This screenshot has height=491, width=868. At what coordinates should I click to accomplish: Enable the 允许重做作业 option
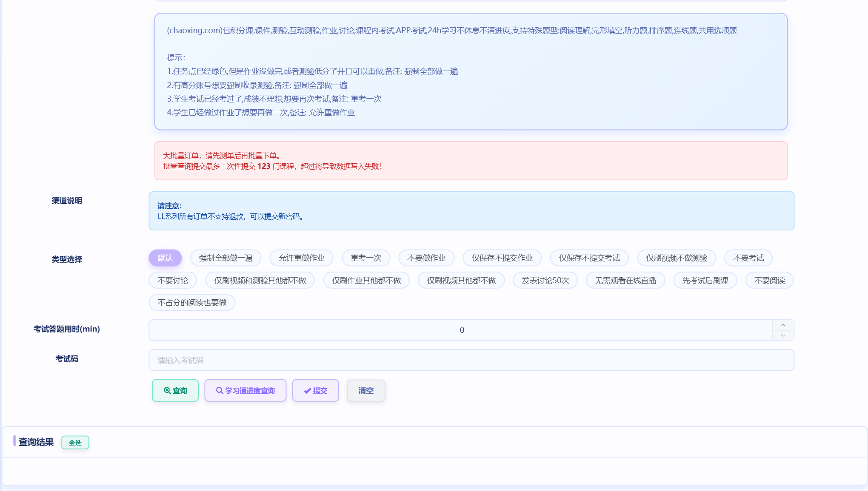pos(301,258)
